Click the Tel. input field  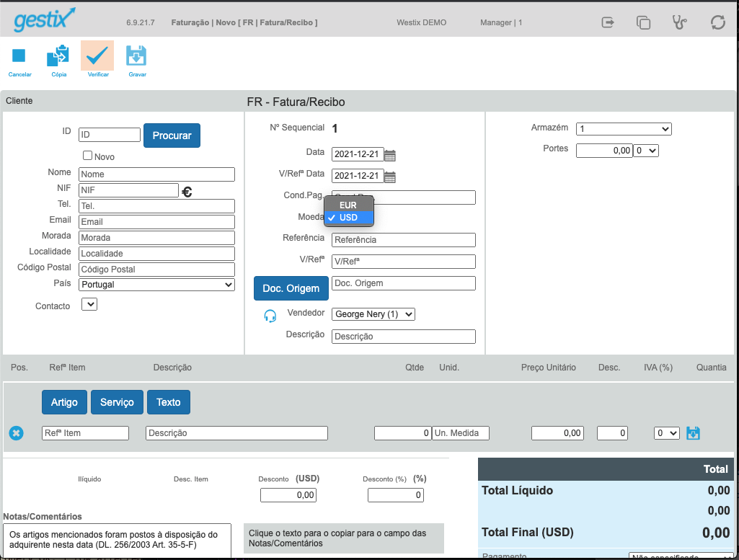coord(156,206)
